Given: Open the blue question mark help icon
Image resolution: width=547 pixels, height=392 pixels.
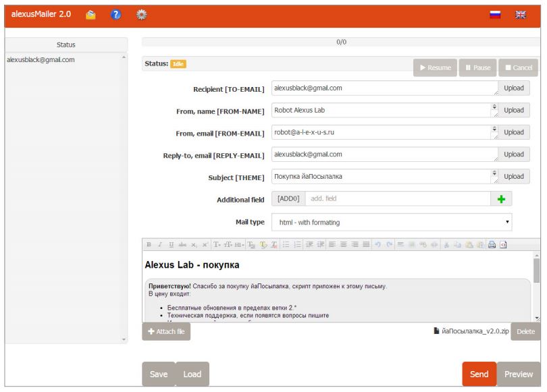Looking at the screenshot, I should coord(116,15).
